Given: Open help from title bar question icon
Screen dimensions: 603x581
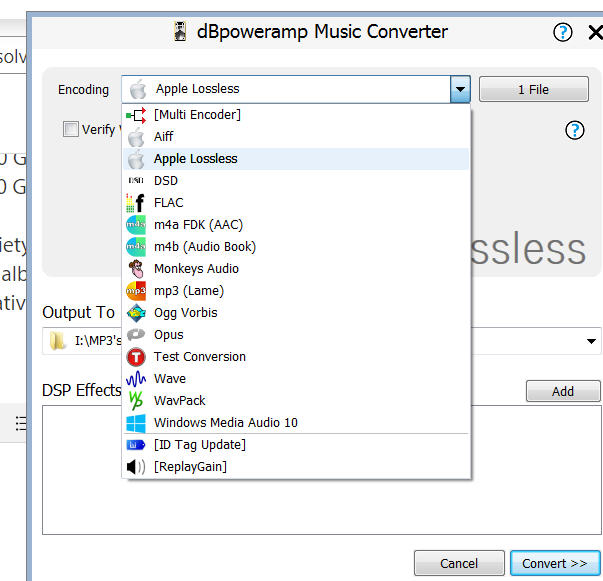Looking at the screenshot, I should coord(563,32).
